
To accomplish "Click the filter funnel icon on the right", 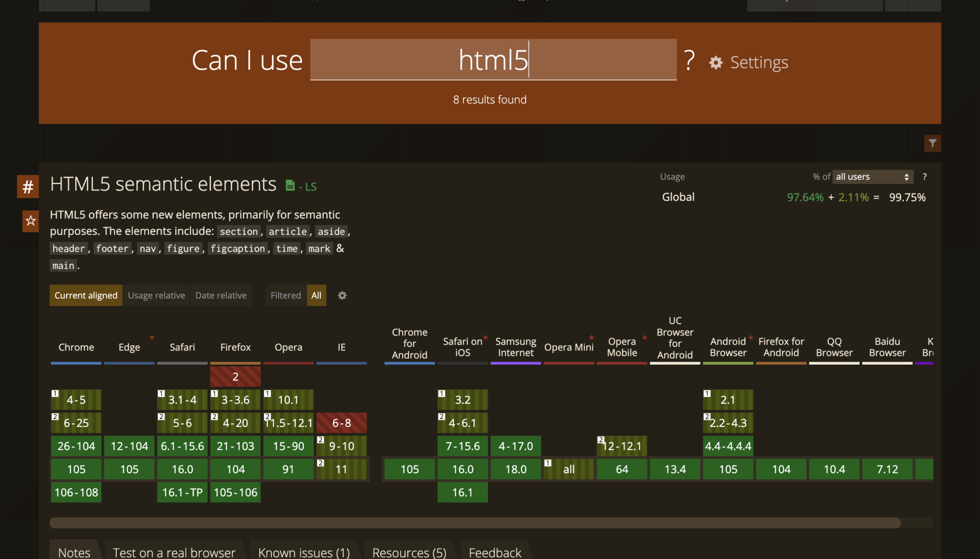I will tap(932, 143).
